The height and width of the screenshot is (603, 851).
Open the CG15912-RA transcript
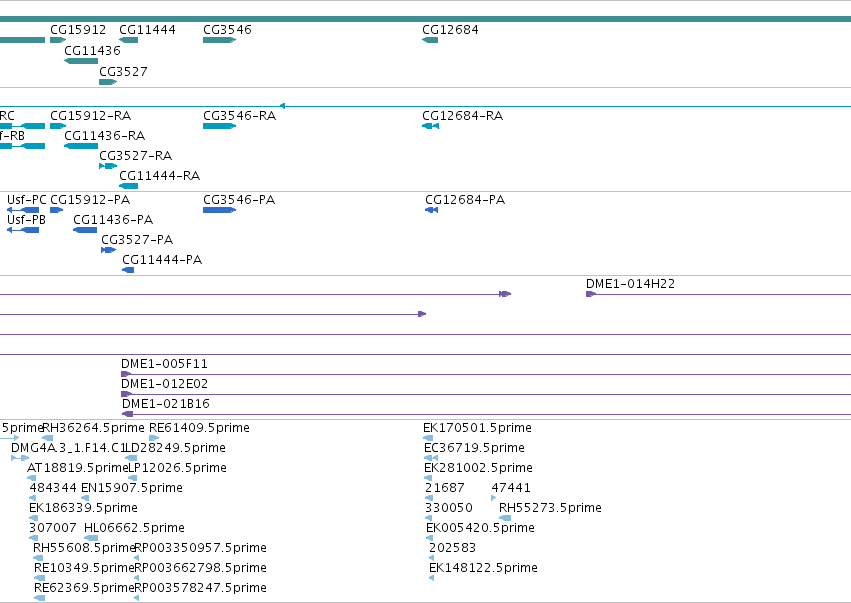tap(58, 126)
